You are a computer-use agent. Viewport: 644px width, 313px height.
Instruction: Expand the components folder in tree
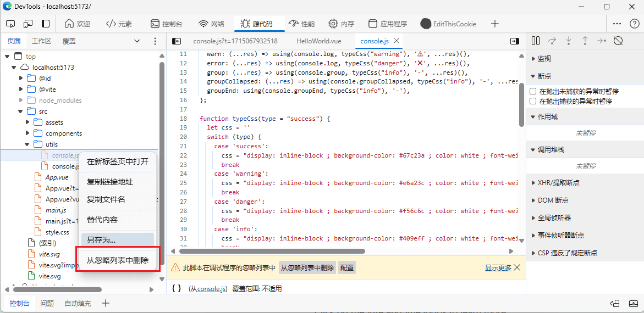tap(27, 133)
